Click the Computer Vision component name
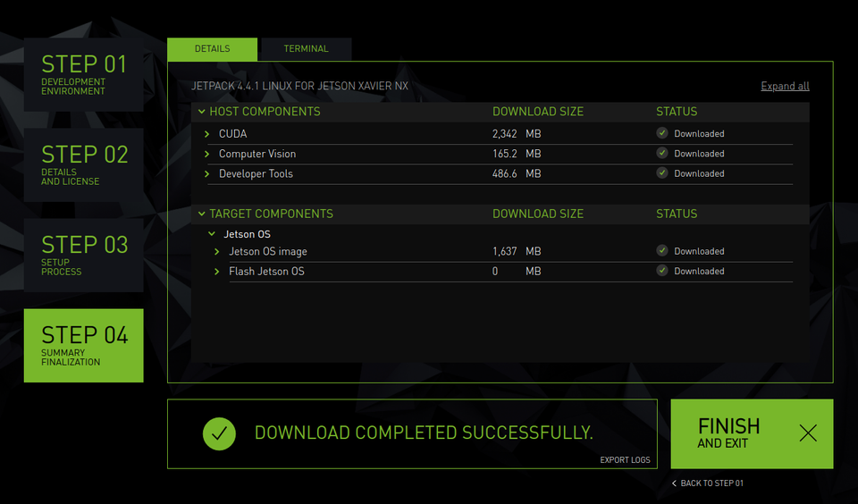The width and height of the screenshot is (858, 504). [257, 155]
